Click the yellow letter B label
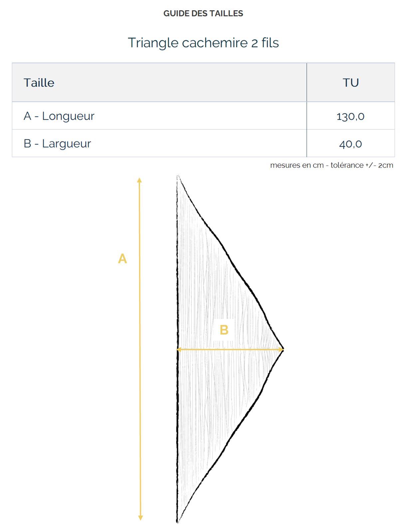 pyautogui.click(x=224, y=330)
